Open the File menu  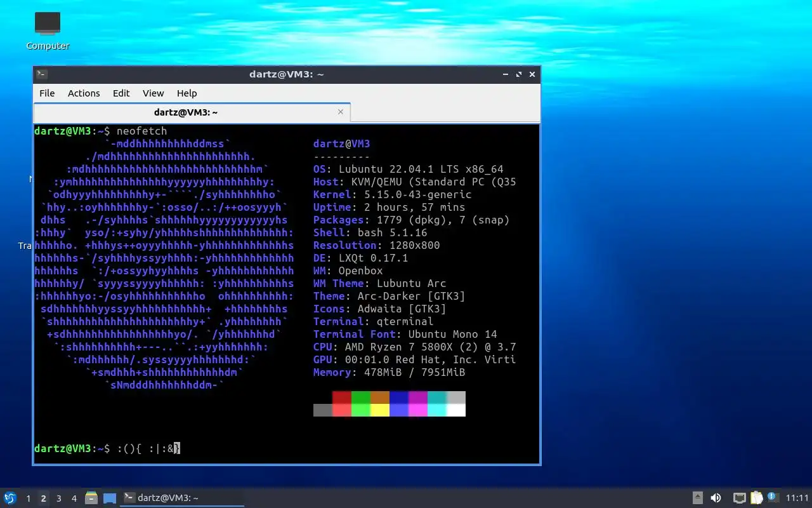(47, 93)
